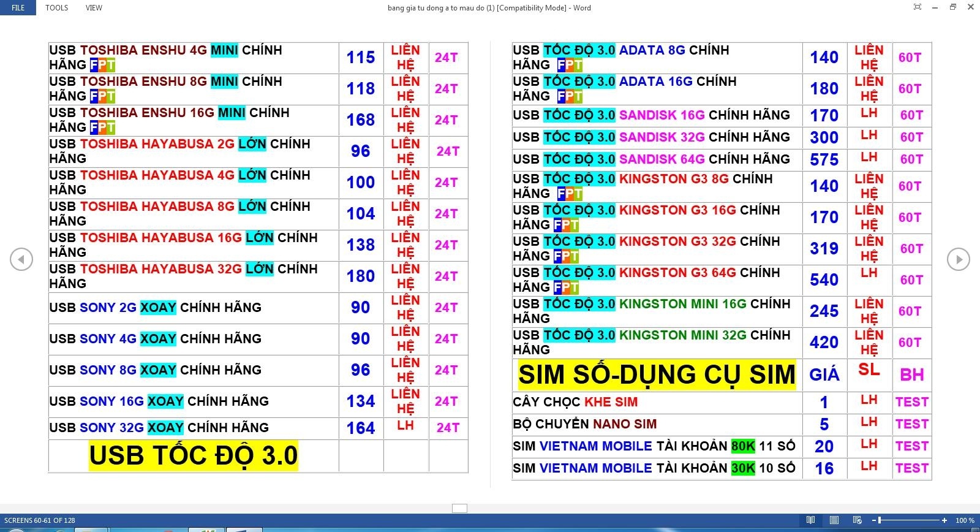Click price 245 for KINGSTON MINI 16G
Screen dimensions: 980x532
(x=824, y=311)
